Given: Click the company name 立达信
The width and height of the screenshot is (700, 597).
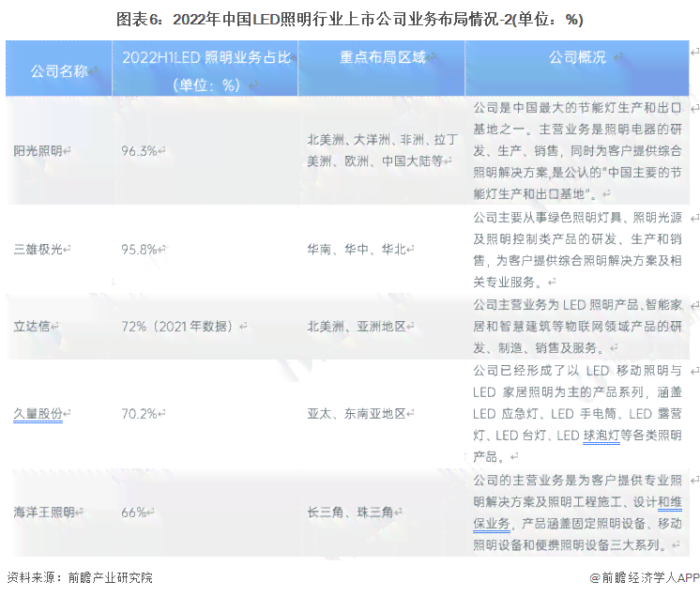Looking at the screenshot, I should coord(32,327).
